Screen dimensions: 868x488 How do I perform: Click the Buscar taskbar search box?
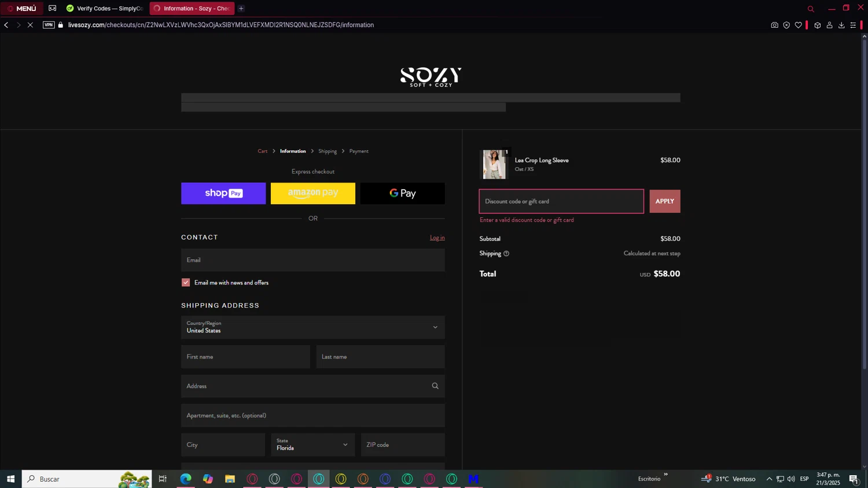click(x=87, y=479)
